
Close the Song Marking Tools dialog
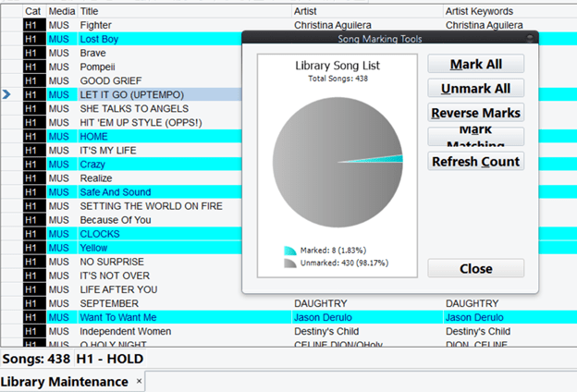coord(476,269)
